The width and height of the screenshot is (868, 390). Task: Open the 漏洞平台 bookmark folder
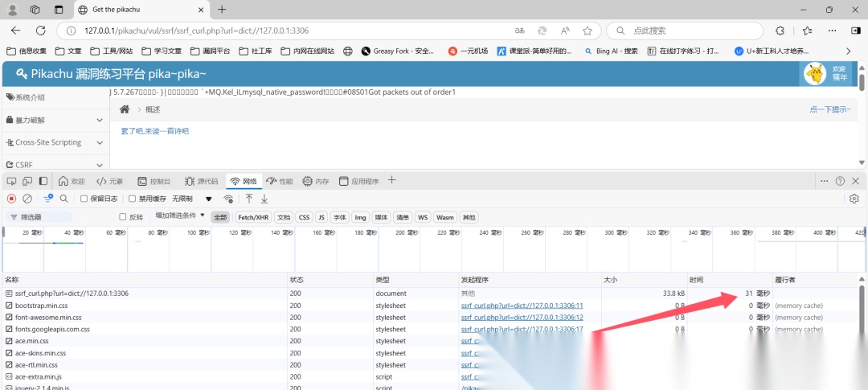(210, 51)
